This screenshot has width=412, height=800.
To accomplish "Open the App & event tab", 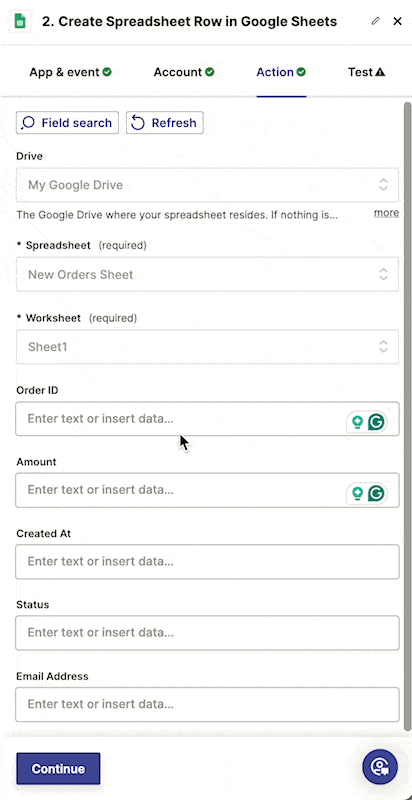I will (70, 72).
